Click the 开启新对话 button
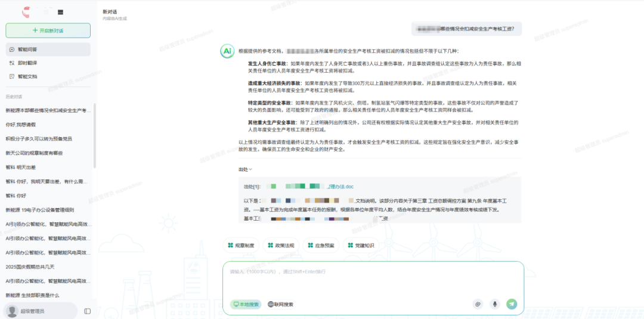The height and width of the screenshot is (319, 644). [x=48, y=30]
